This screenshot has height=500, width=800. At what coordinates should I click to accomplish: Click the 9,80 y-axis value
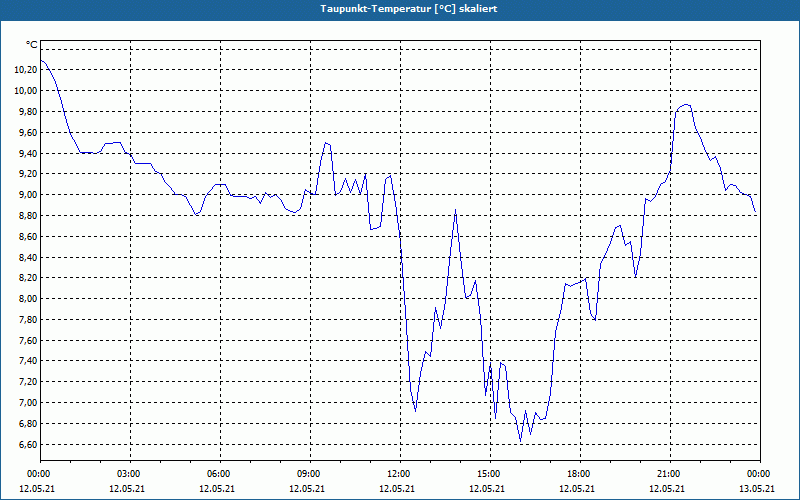tap(28, 112)
